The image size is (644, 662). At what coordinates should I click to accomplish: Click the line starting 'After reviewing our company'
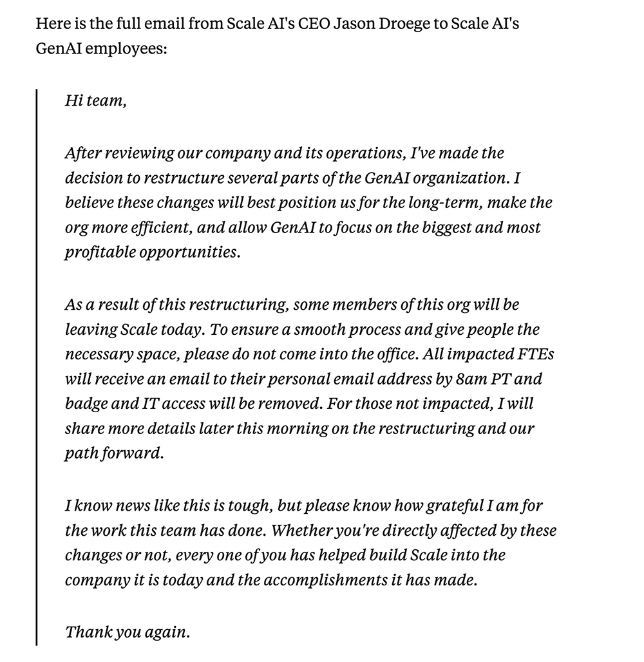pos(284,153)
